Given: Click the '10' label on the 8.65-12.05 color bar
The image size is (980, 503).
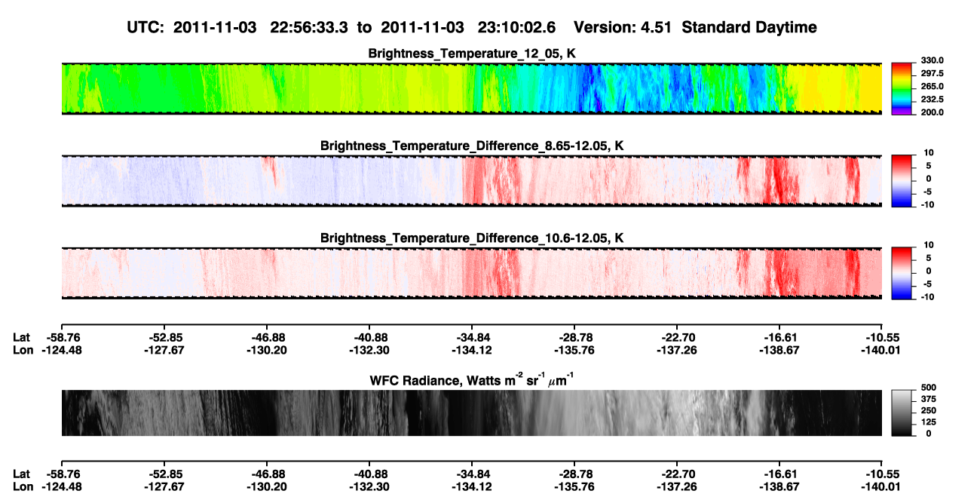Looking at the screenshot, I should tap(929, 153).
